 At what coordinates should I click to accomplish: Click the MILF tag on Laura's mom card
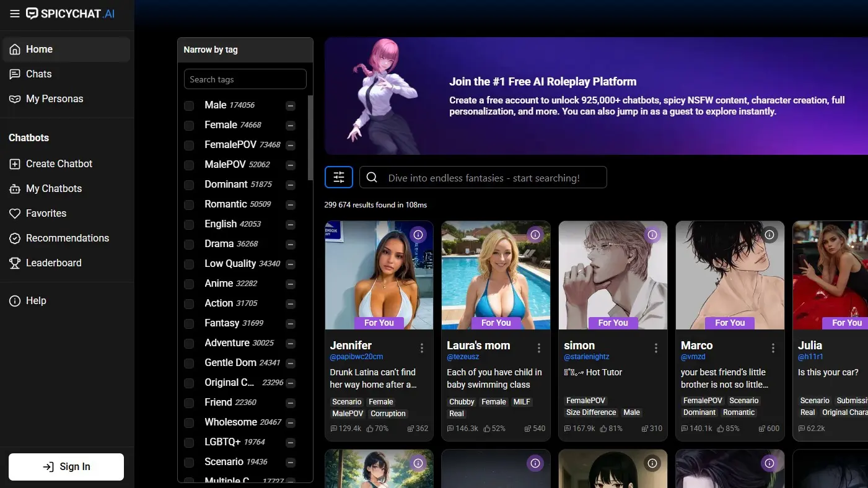point(522,402)
